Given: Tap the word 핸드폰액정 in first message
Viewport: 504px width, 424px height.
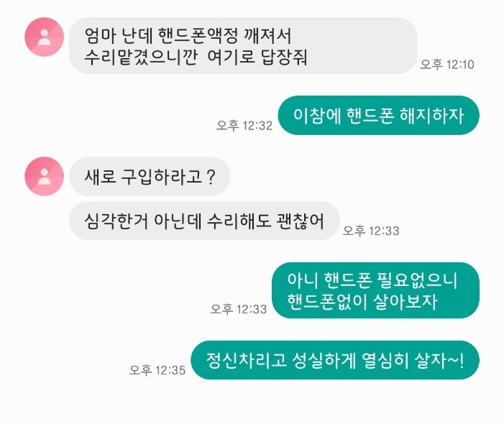Looking at the screenshot, I should tap(198, 35).
